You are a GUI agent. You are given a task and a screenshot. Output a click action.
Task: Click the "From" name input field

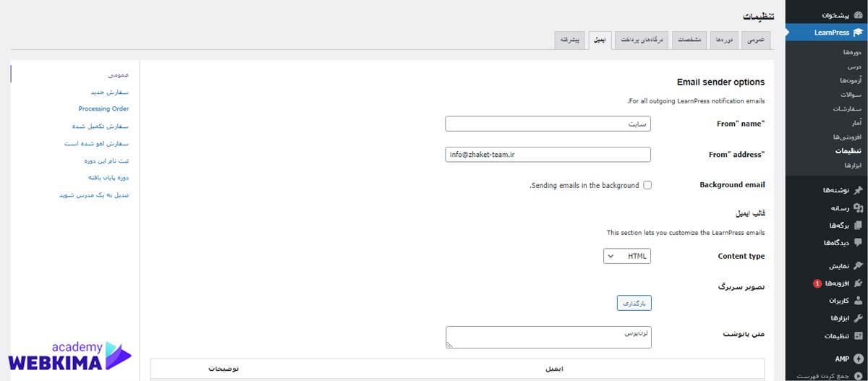coord(548,124)
